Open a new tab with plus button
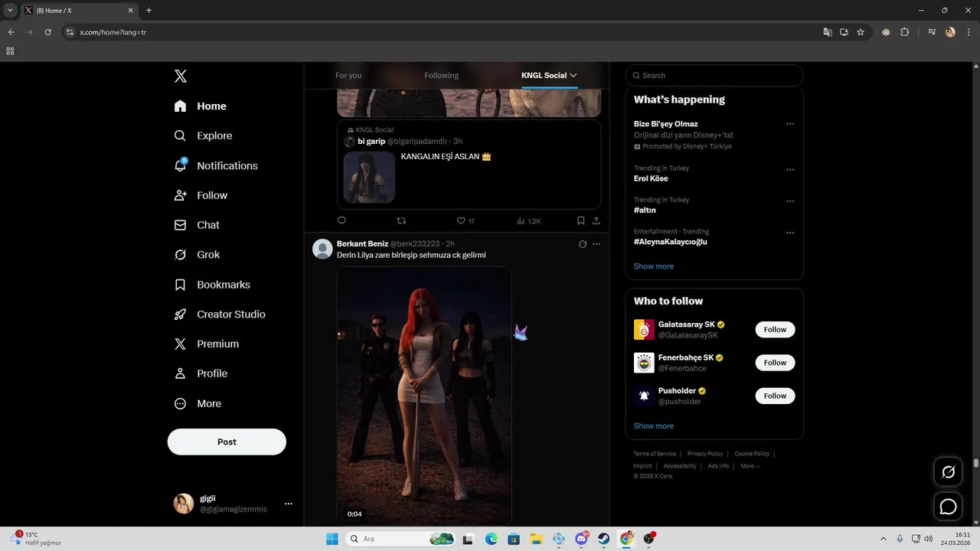This screenshot has height=551, width=980. [149, 11]
